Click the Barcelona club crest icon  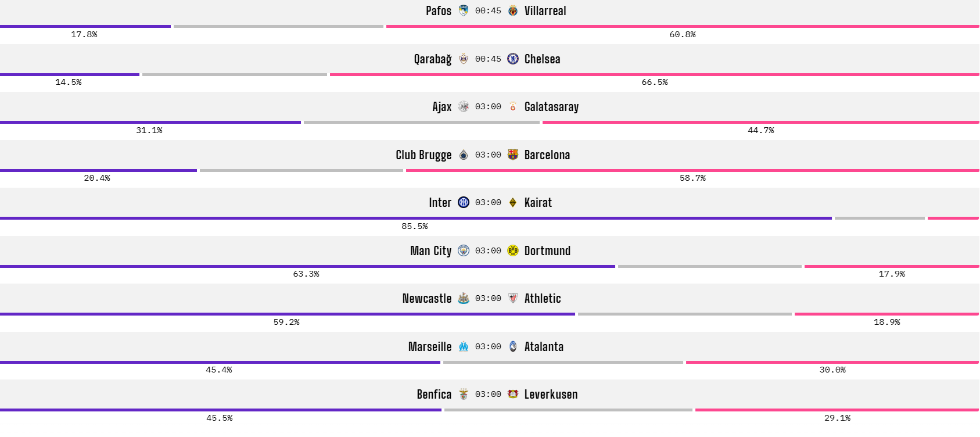513,155
